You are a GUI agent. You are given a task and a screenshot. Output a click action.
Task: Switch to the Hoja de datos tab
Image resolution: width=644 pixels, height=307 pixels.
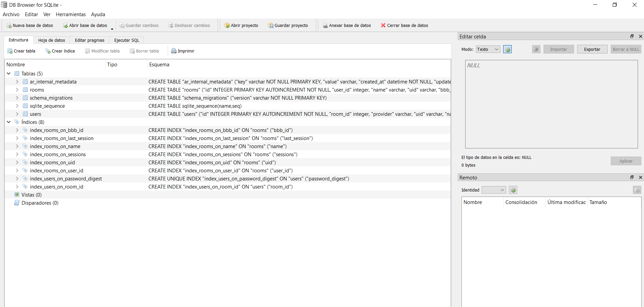51,40
